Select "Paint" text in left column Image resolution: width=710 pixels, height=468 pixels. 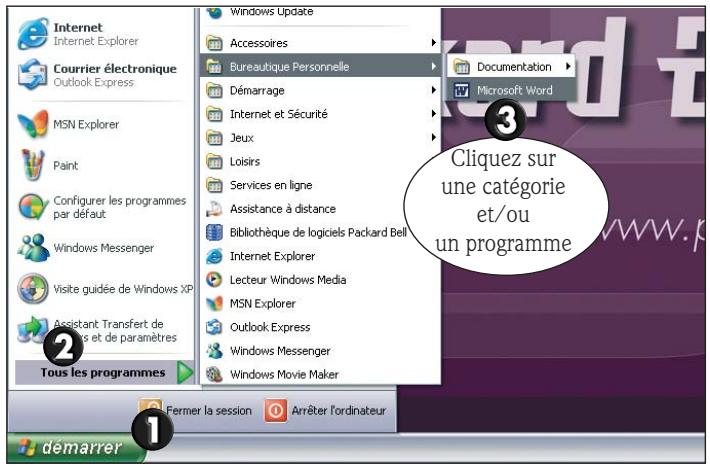tap(66, 165)
